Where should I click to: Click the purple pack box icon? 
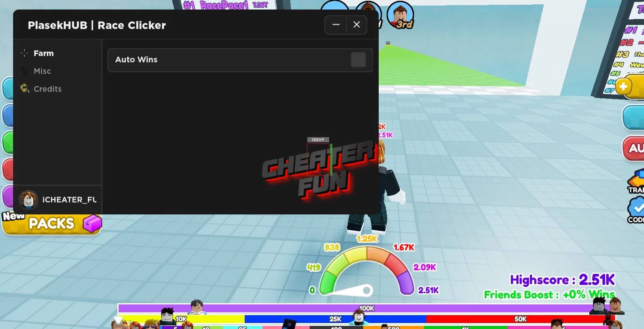[92, 223]
